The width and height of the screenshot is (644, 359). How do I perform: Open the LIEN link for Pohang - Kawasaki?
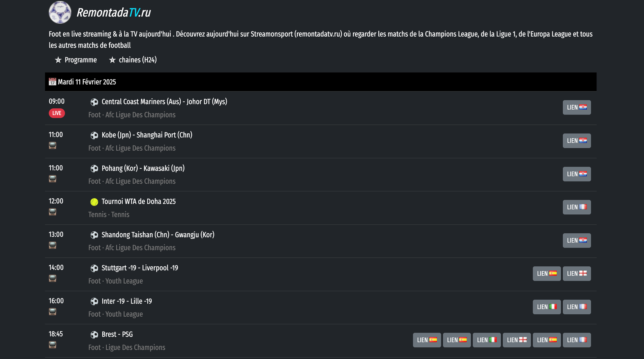(577, 174)
